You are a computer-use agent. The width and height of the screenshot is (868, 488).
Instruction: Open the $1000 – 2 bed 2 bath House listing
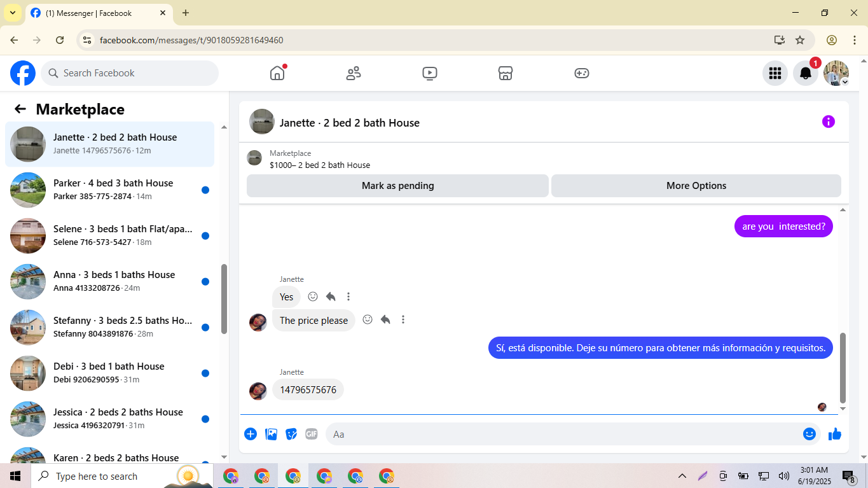pyautogui.click(x=320, y=165)
